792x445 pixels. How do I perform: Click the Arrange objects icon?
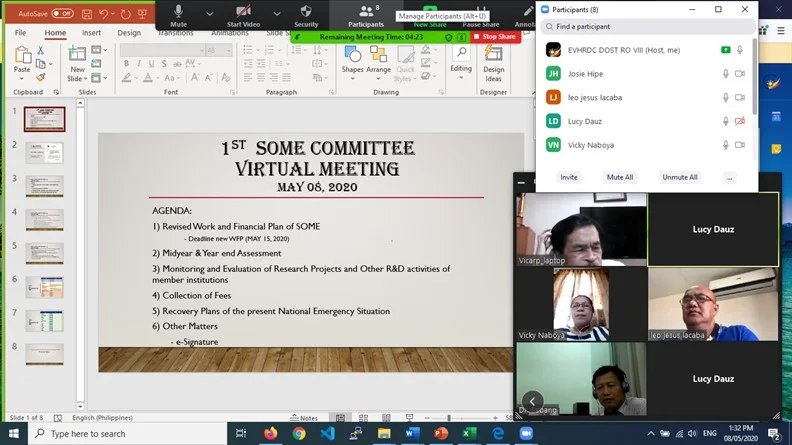pos(378,54)
